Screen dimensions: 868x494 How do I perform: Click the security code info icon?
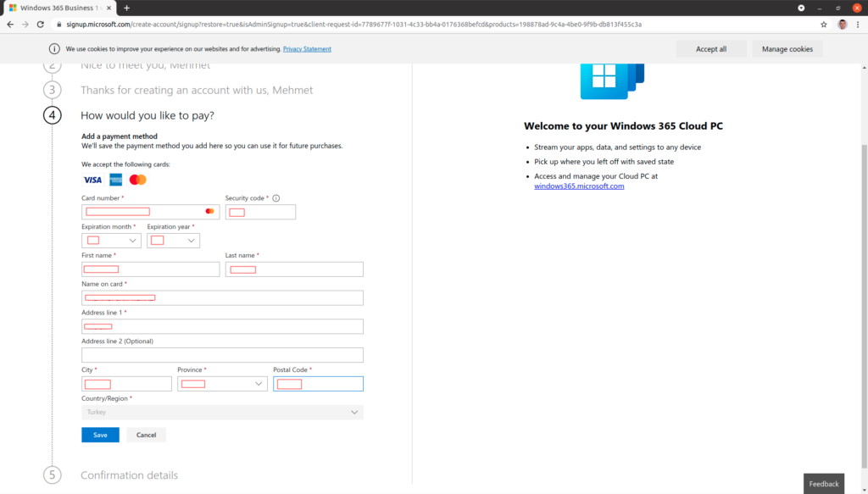(x=276, y=198)
